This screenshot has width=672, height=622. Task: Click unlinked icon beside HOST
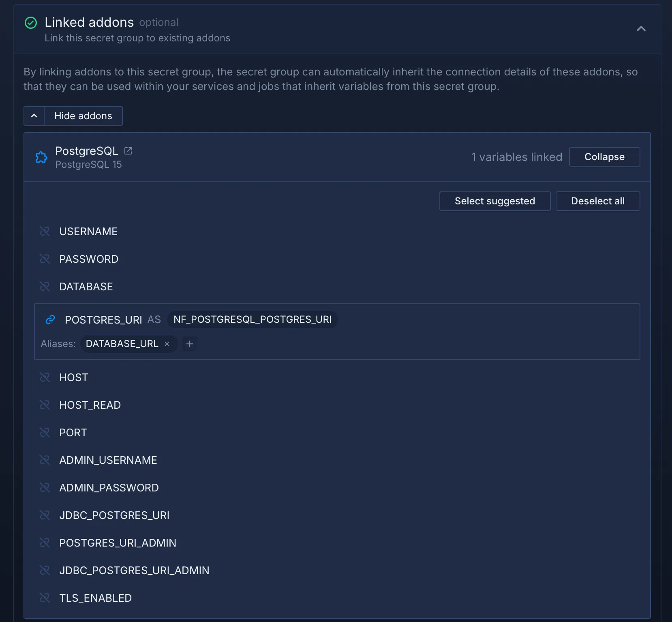(45, 377)
